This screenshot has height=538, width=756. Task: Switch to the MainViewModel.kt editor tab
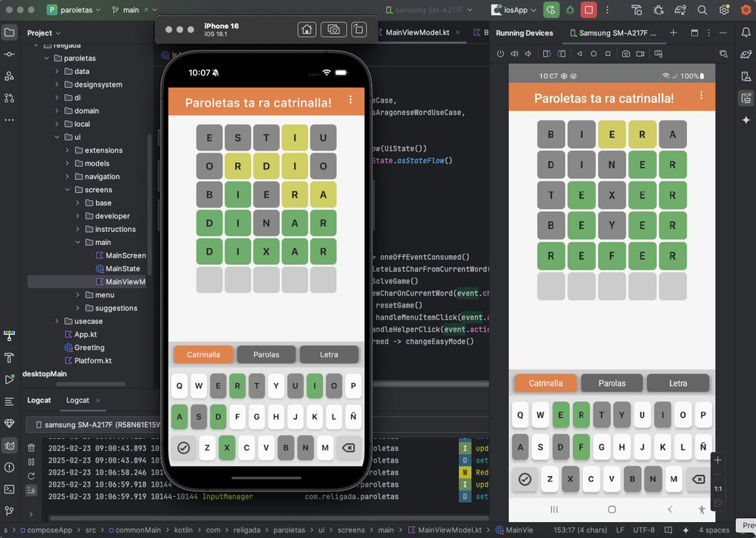[417, 32]
